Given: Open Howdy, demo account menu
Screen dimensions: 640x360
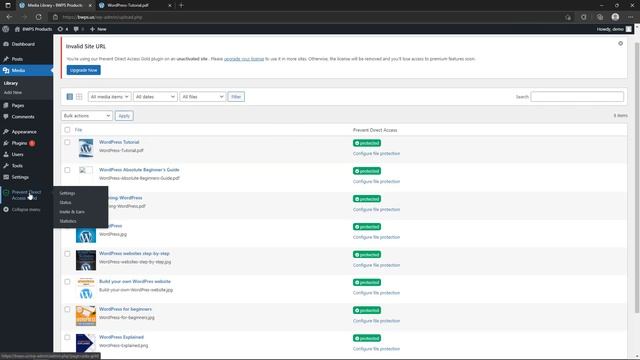Looking at the screenshot, I should pos(614,29).
